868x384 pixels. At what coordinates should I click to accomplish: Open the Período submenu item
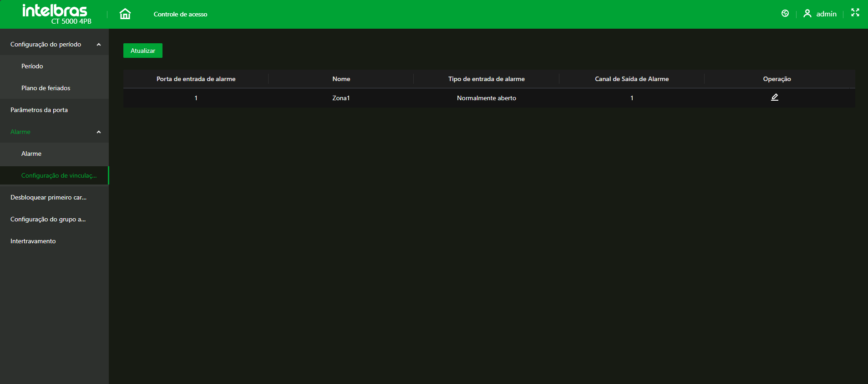(32, 67)
